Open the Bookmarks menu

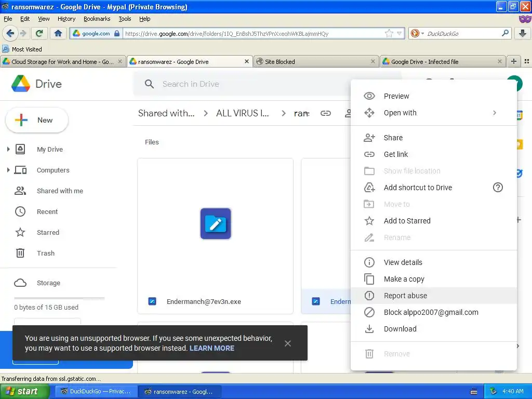tap(97, 19)
